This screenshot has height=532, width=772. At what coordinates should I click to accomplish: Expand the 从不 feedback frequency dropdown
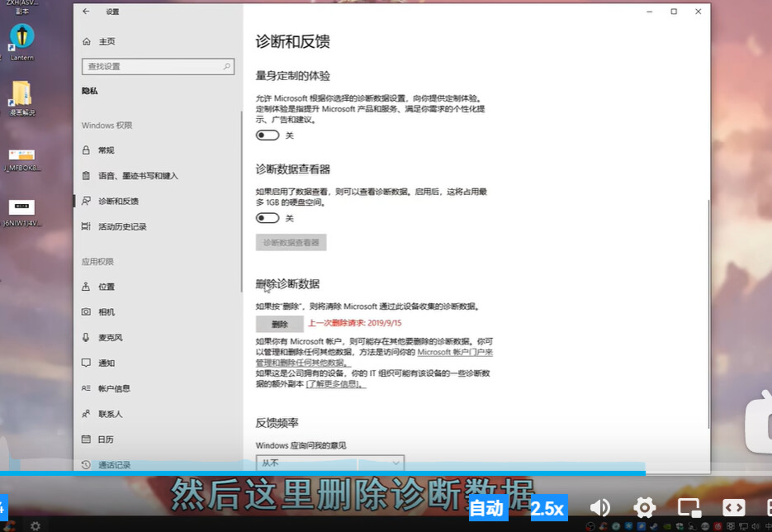coord(330,463)
